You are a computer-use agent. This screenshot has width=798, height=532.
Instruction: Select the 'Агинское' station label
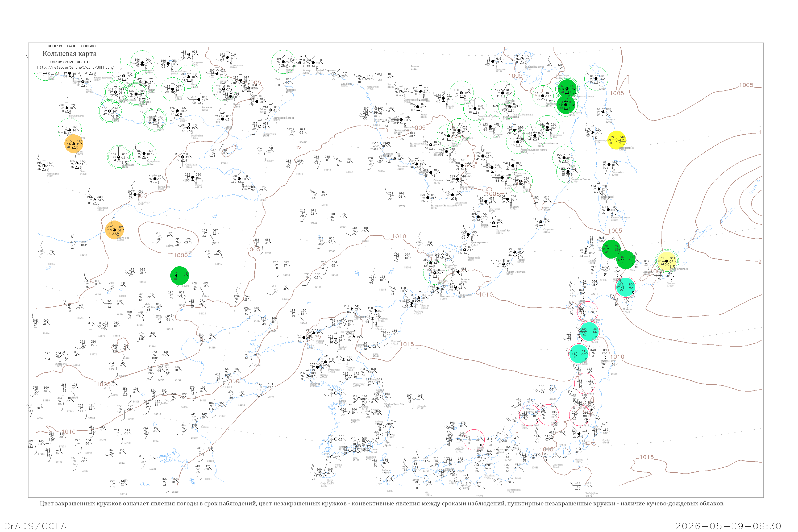pyautogui.click(x=207, y=108)
